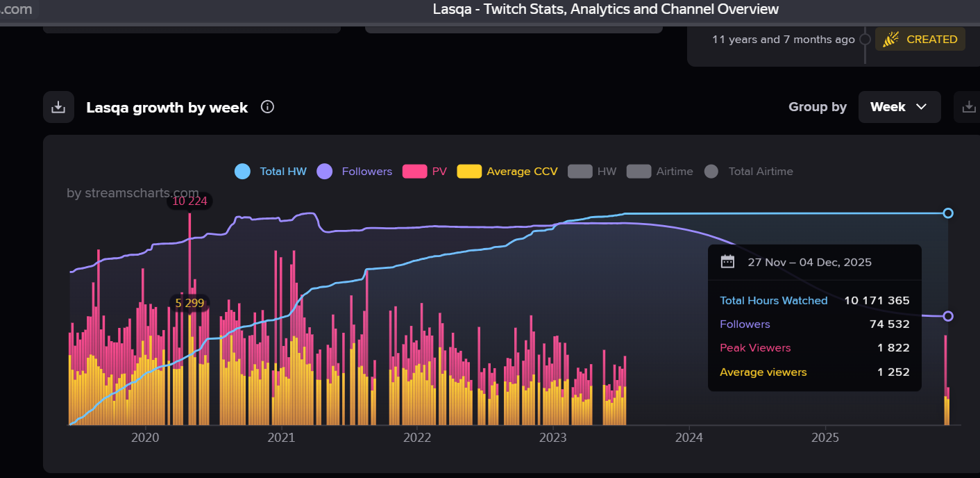Click the 2021 axis label
980x478 pixels.
pyautogui.click(x=281, y=438)
